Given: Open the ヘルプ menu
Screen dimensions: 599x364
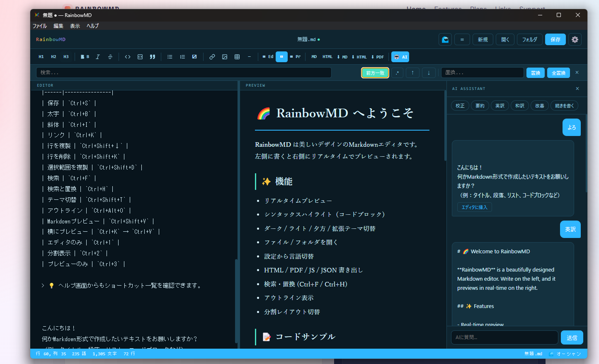Looking at the screenshot, I should point(92,26).
